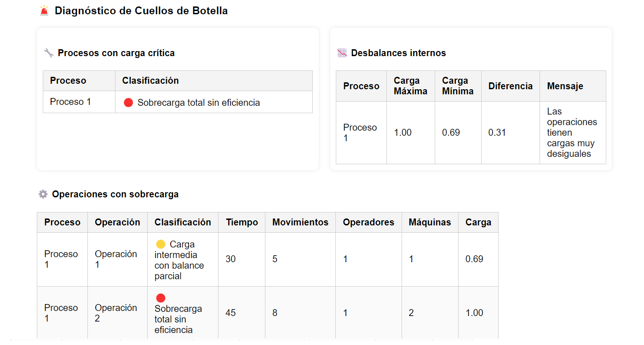The image size is (644, 345).
Task: Select the Operación 2 cell
Action: [116, 313]
